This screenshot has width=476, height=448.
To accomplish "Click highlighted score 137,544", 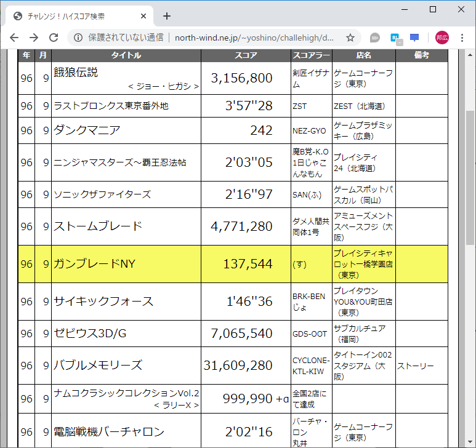I will [248, 264].
